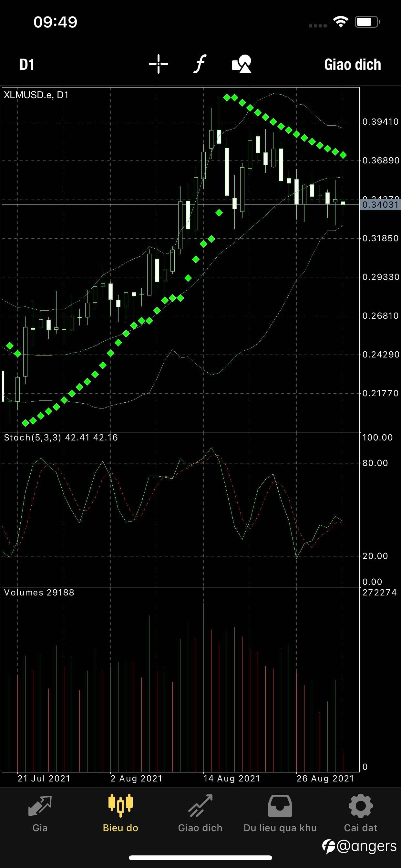Tap the 2 Aug 2021 date marker
Screen dimensions: 401x868
coord(137,778)
